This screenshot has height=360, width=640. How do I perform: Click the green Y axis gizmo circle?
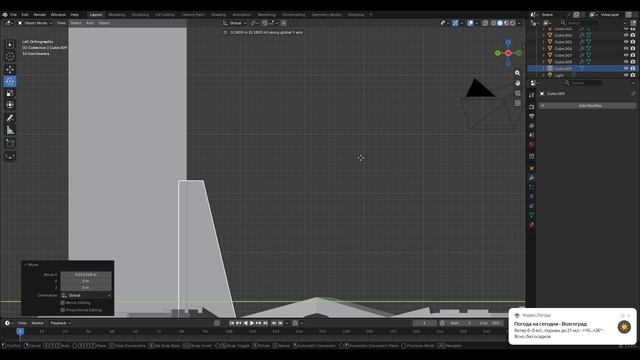coord(498,53)
